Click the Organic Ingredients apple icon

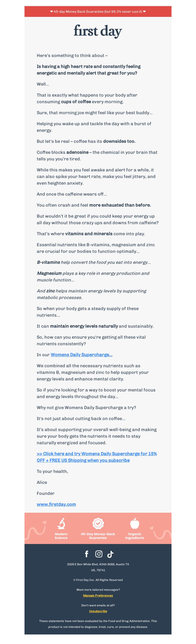pos(135,523)
